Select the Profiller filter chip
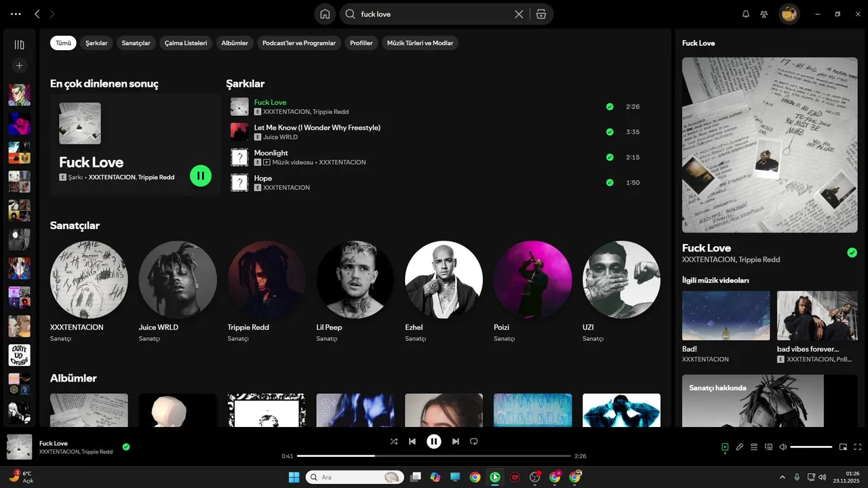This screenshot has height=488, width=868. pos(361,43)
